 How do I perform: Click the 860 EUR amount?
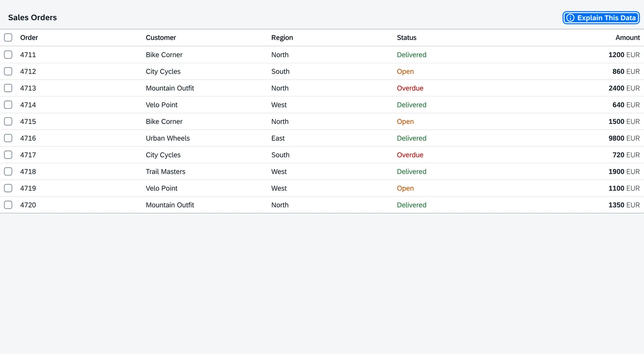[626, 71]
